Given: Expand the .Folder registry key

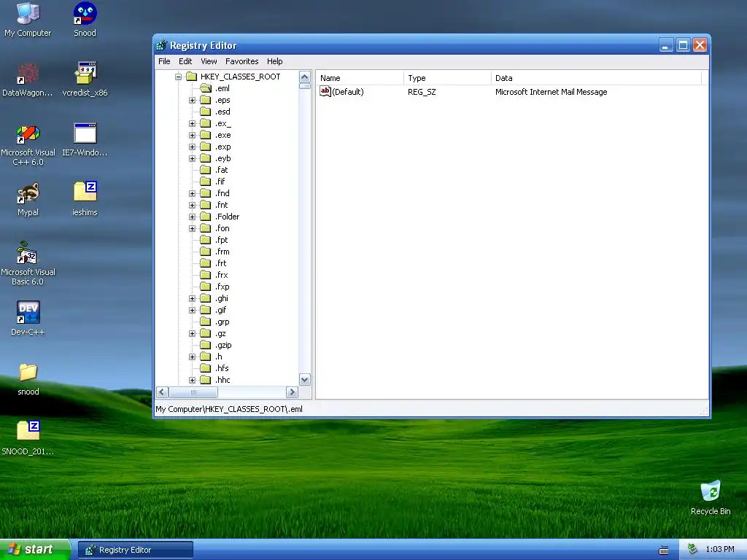Looking at the screenshot, I should click(192, 217).
